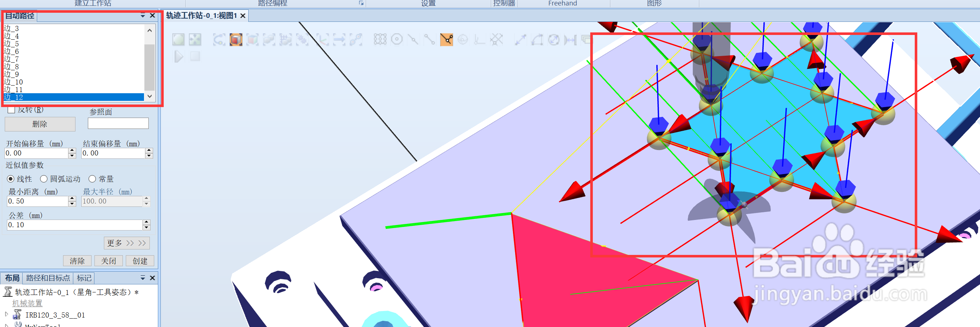
Task: Enable the snap UCS grid icon
Action: [496, 39]
